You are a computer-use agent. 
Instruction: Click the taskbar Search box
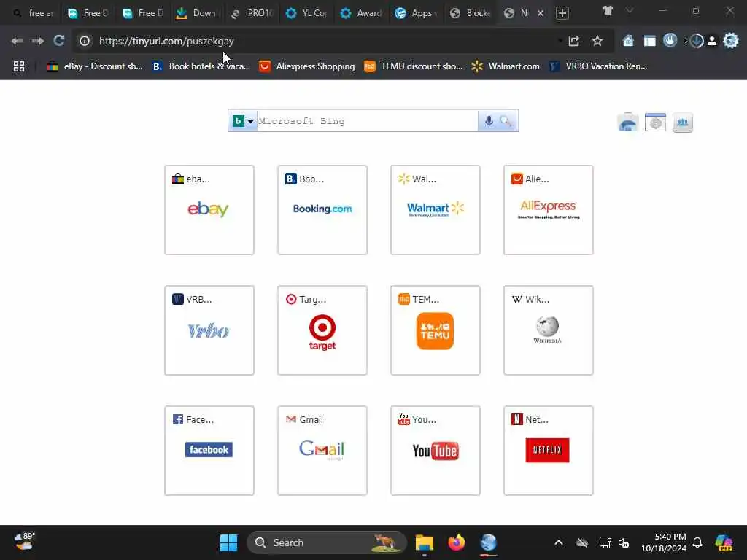327,542
